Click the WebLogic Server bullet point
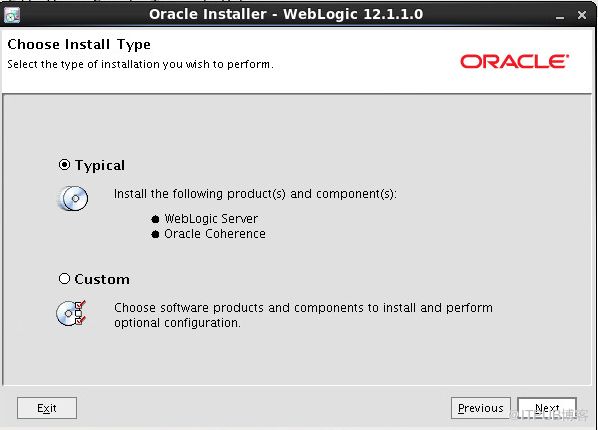Viewport: 598px width, 430px height. [155, 219]
